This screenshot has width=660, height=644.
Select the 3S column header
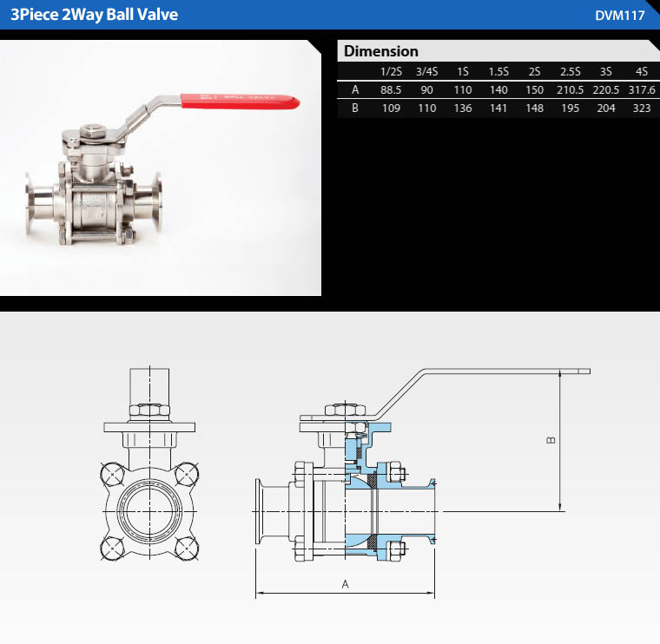[x=605, y=71]
